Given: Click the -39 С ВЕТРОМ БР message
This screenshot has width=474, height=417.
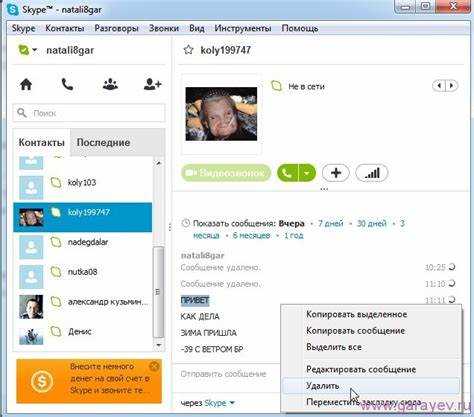Looking at the screenshot, I should (212, 349).
